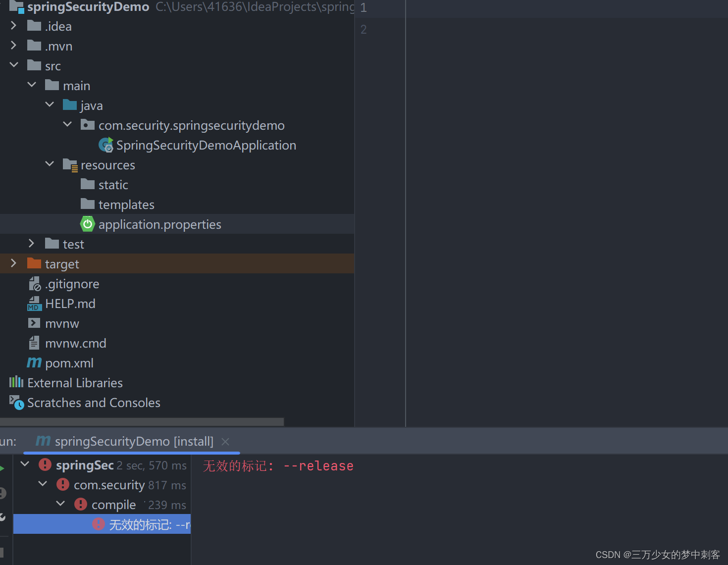This screenshot has height=565, width=728.
Task: Click the red --release error message
Action: [278, 466]
